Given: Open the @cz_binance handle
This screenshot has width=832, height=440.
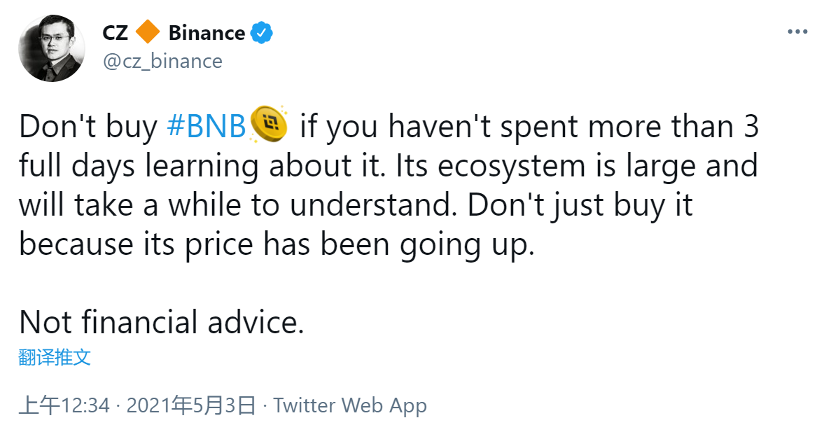Looking at the screenshot, I should (x=162, y=62).
